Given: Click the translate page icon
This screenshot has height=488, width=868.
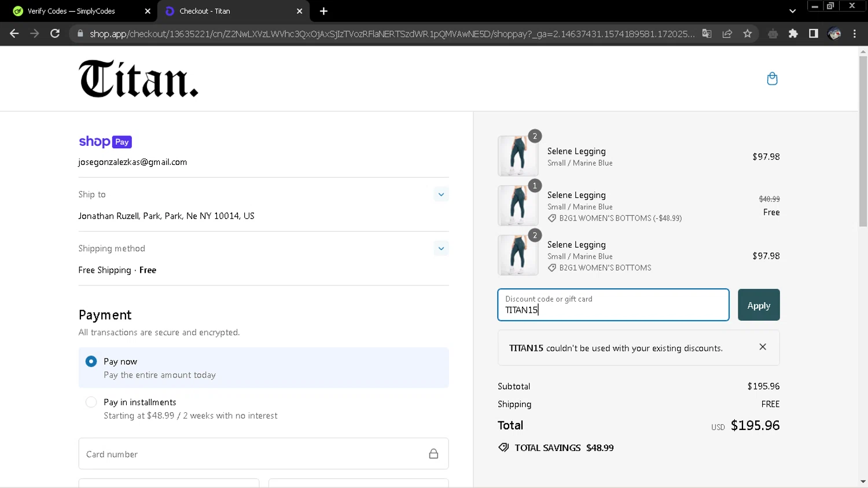Looking at the screenshot, I should [x=707, y=34].
